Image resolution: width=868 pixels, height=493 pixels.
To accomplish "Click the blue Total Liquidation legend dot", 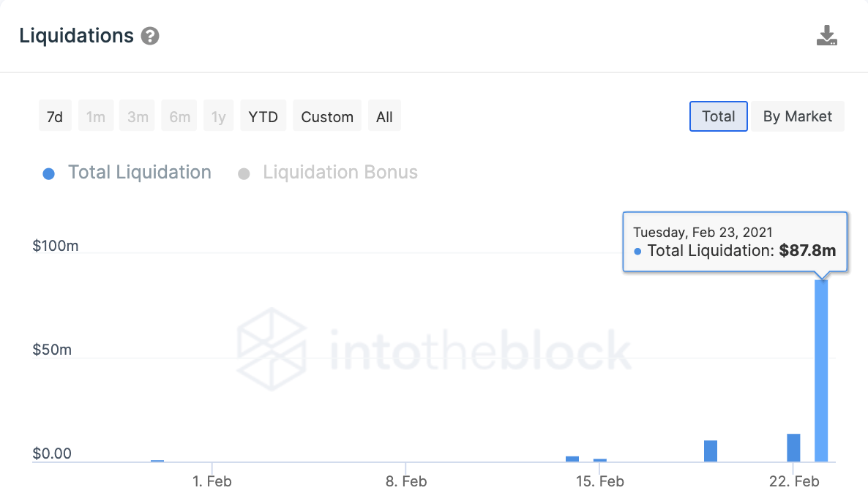I will pyautogui.click(x=49, y=174).
